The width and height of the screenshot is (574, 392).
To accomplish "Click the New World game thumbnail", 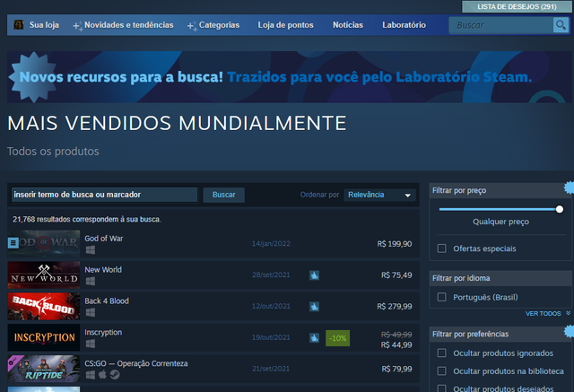I will (44, 275).
